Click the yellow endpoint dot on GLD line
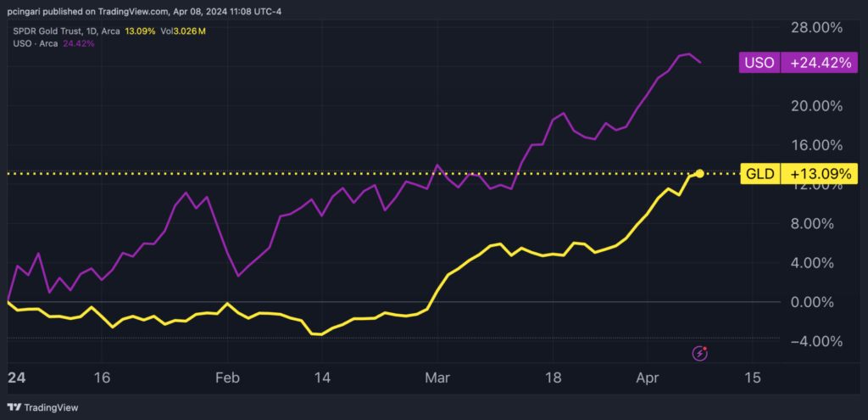The width and height of the screenshot is (868, 420). 699,174
